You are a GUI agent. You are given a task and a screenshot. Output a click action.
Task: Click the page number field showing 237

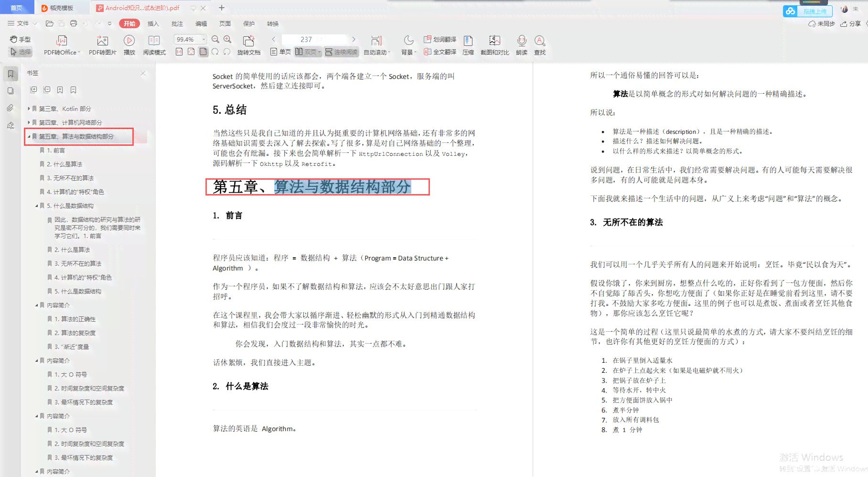[x=314, y=39]
